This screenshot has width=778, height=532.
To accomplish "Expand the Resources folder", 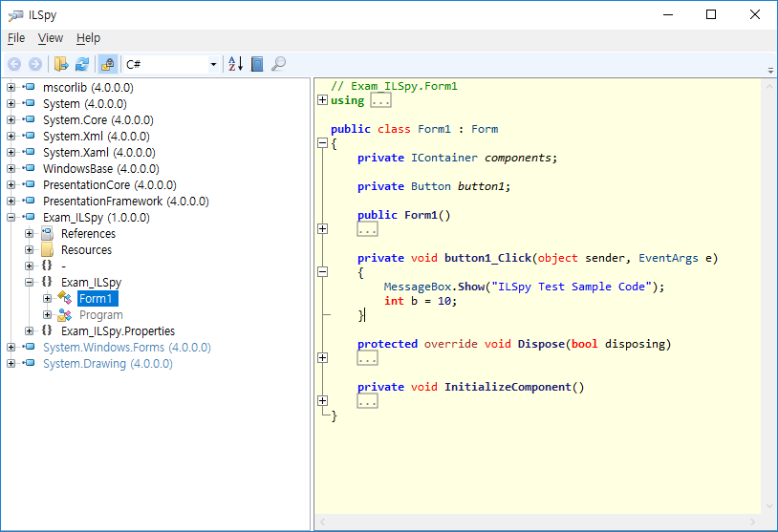I will coord(30,250).
